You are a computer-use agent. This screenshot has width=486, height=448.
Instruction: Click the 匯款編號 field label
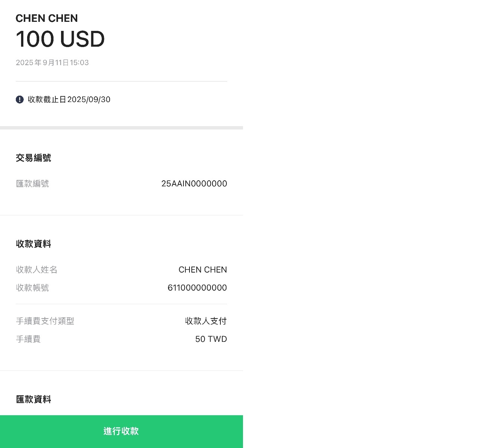coord(32,184)
